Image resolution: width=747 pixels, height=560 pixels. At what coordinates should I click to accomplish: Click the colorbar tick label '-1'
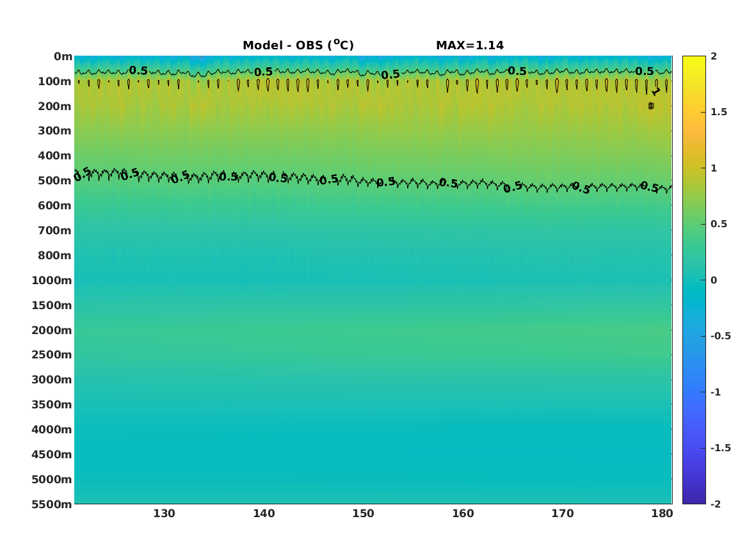click(716, 392)
